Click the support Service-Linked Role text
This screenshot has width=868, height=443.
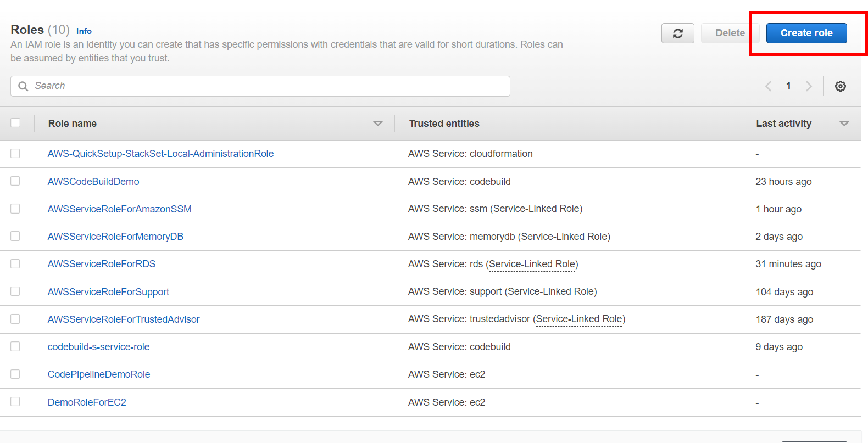pyautogui.click(x=550, y=291)
